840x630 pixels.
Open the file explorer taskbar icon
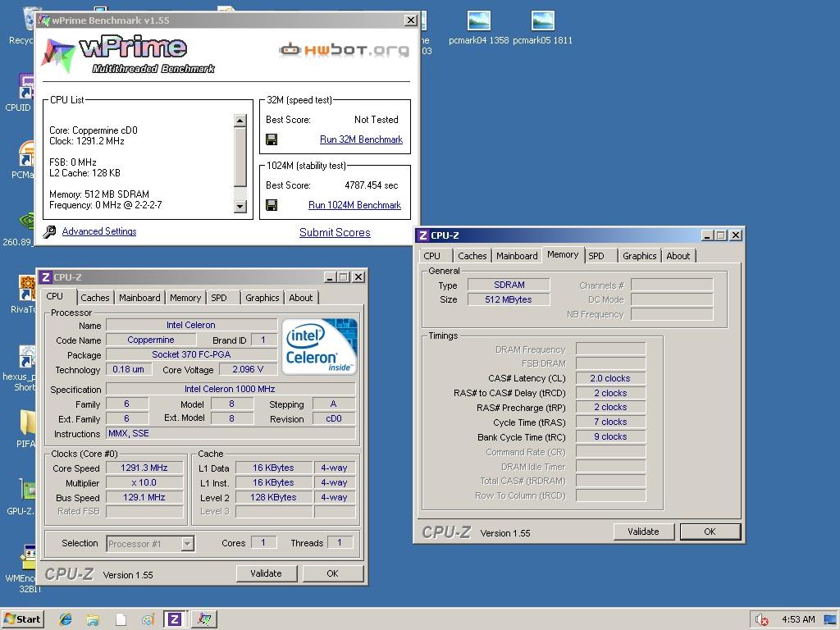click(x=93, y=620)
